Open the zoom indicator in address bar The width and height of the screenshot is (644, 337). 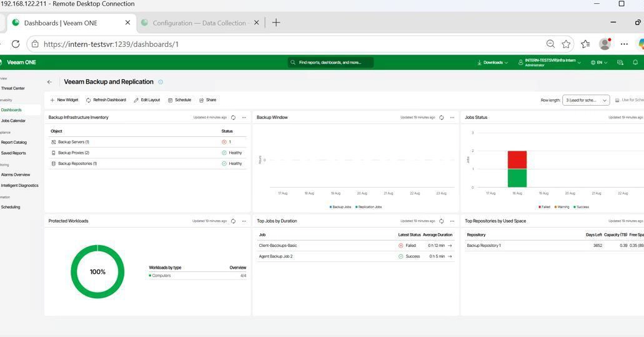coord(550,44)
